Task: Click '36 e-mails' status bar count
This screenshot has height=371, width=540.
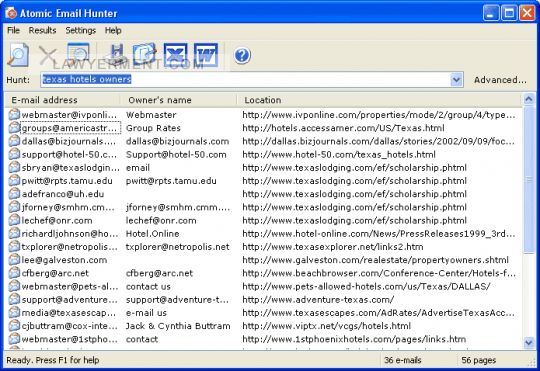Action: [403, 360]
